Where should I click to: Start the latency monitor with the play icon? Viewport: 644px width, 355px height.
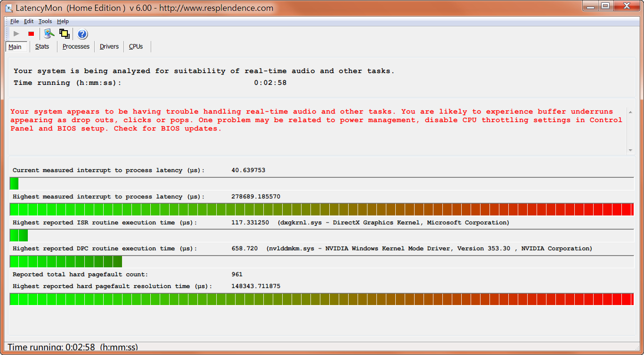pyautogui.click(x=16, y=34)
